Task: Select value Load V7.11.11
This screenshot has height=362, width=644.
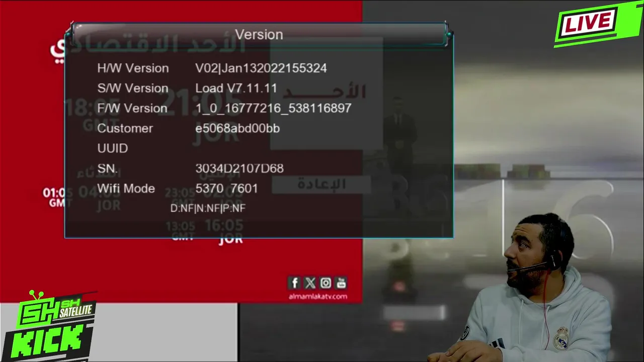Action: point(236,88)
